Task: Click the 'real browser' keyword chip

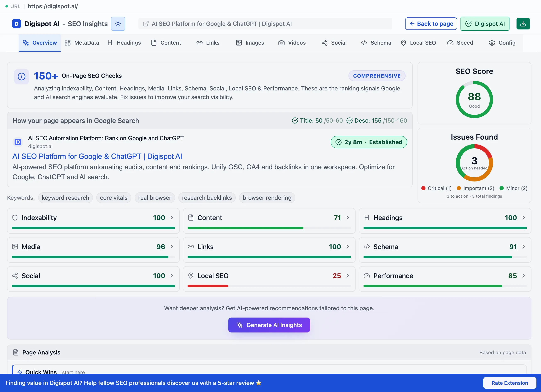Action: 155,197
